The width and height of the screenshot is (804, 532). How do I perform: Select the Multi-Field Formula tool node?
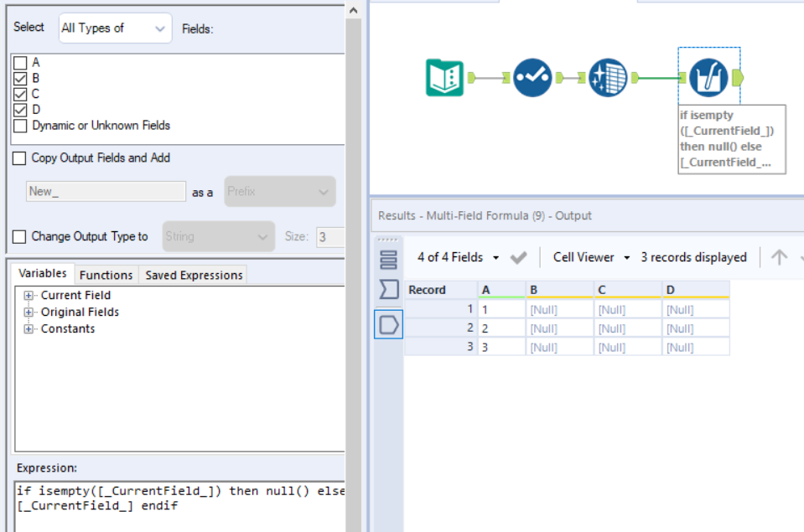coord(708,78)
